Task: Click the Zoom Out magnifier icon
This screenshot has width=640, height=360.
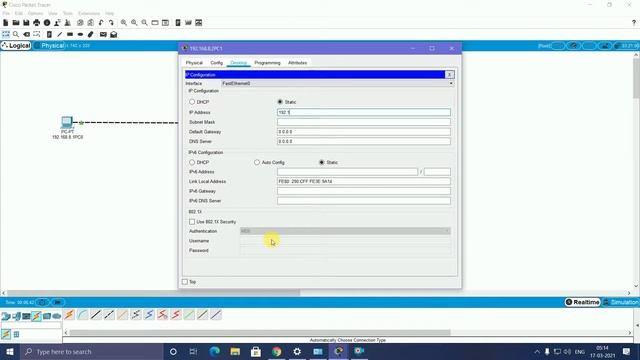Action: 144,23
